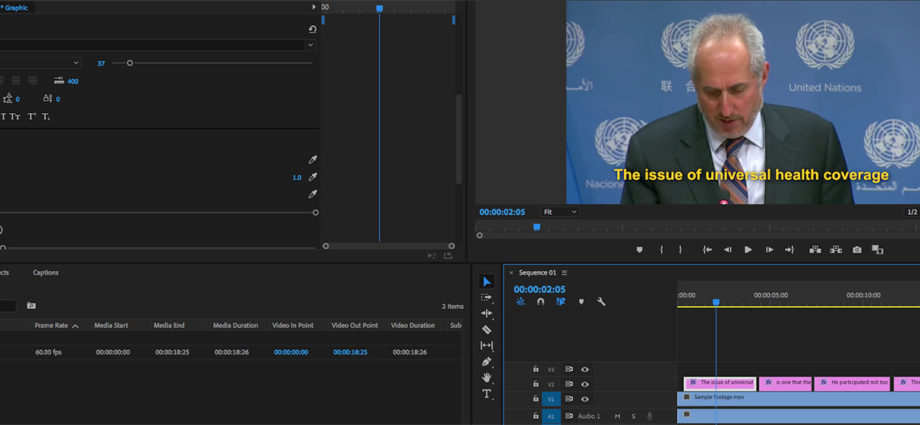Apply superscript text style
Image resolution: width=920 pixels, height=425 pixels.
pos(32,117)
